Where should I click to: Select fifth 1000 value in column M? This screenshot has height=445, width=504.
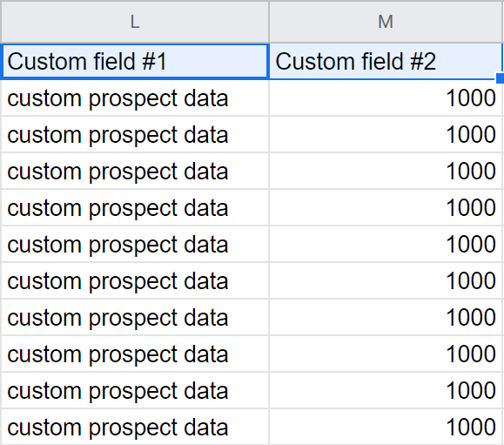click(386, 245)
